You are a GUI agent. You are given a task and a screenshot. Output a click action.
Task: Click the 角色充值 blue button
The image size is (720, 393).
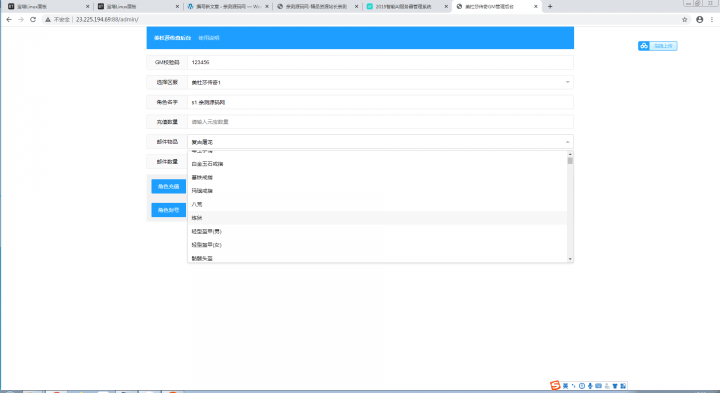click(169, 186)
